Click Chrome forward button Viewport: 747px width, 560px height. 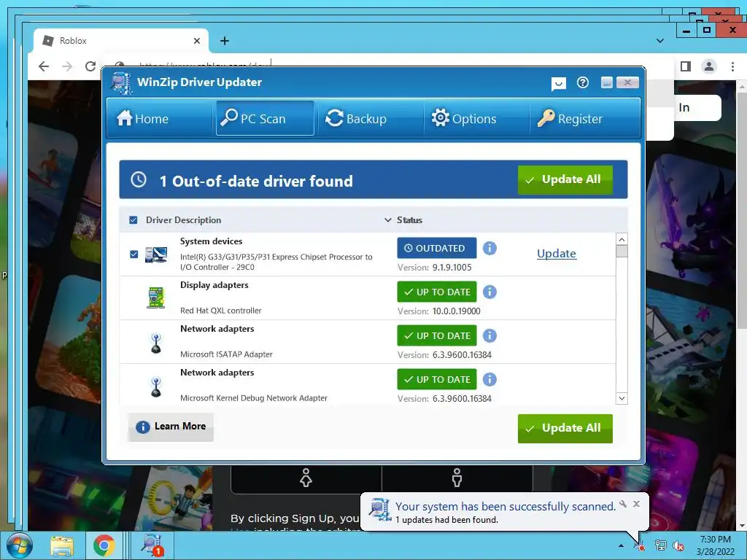click(67, 66)
